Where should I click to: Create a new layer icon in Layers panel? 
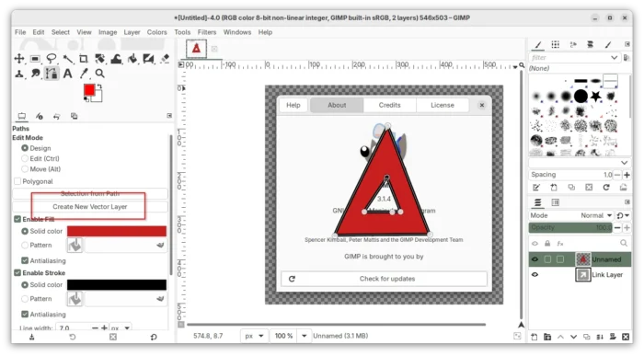coord(535,337)
